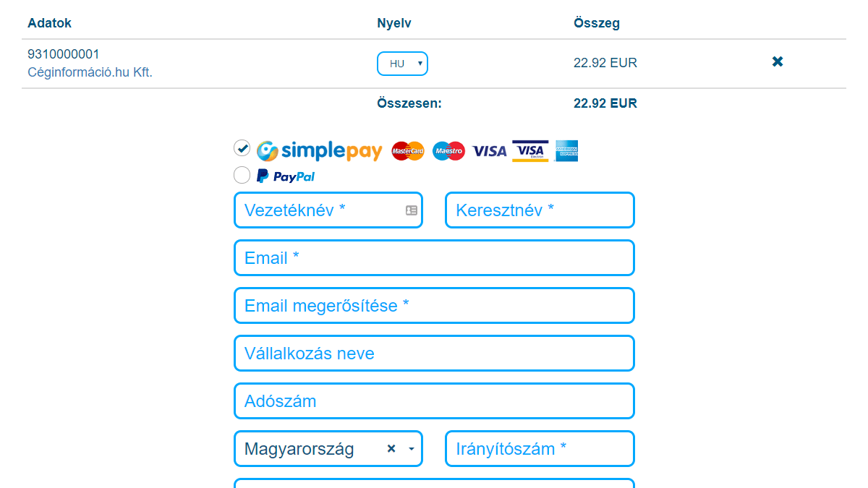Click the Email megerősítése field

click(434, 306)
